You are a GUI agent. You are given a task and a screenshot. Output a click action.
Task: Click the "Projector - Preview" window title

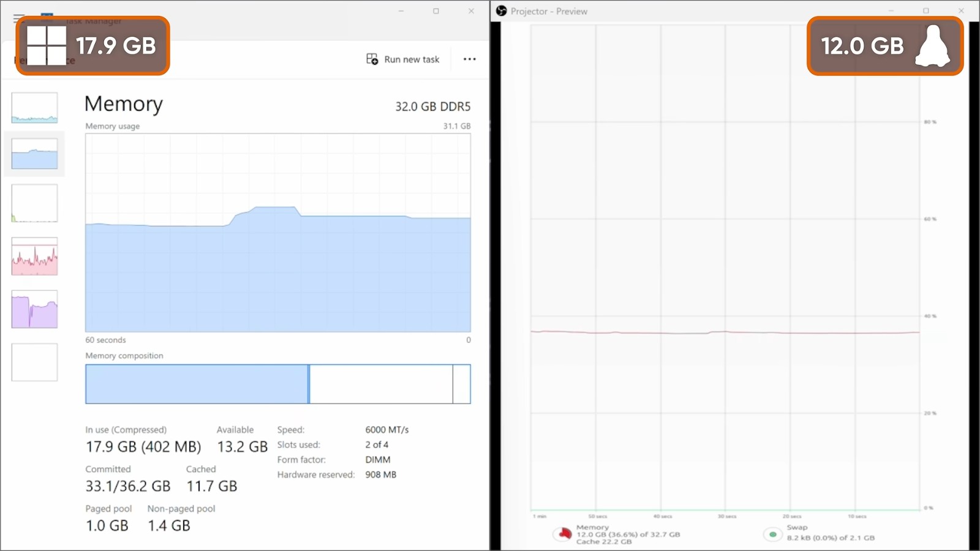[549, 12]
